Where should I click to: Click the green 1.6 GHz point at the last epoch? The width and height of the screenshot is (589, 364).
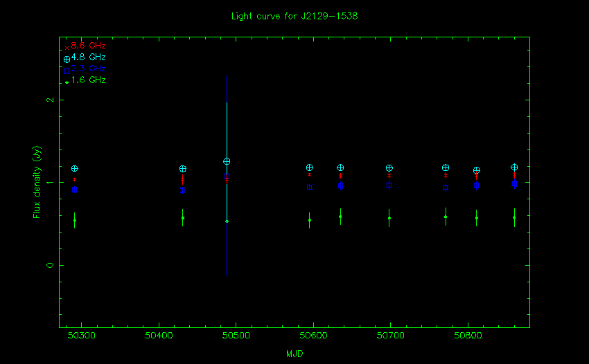click(x=514, y=218)
